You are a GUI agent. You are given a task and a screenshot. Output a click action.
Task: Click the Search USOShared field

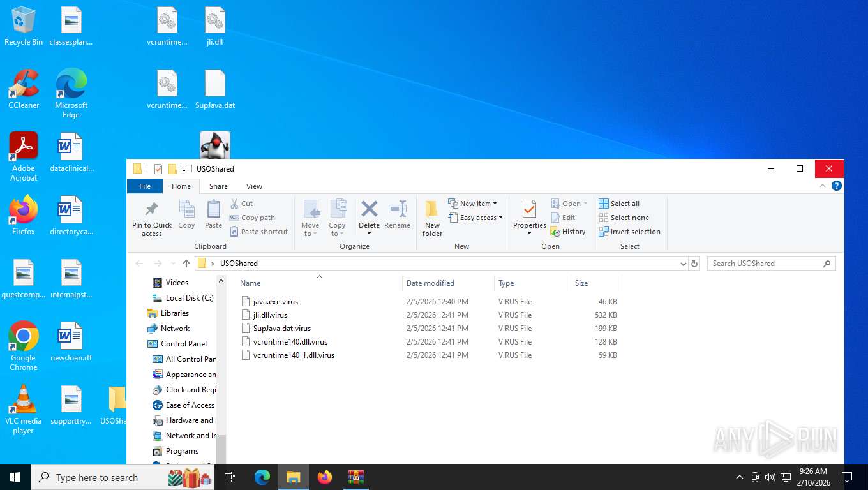click(x=771, y=264)
